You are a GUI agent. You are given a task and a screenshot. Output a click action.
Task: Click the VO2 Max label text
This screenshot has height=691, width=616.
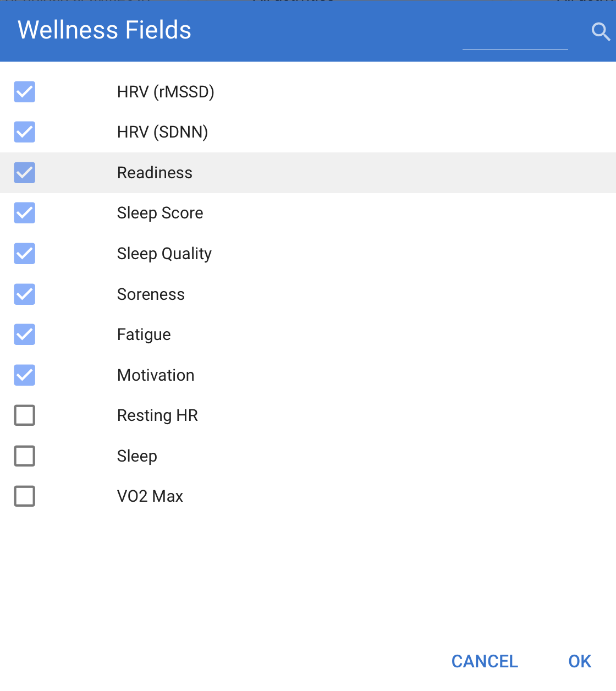(150, 496)
